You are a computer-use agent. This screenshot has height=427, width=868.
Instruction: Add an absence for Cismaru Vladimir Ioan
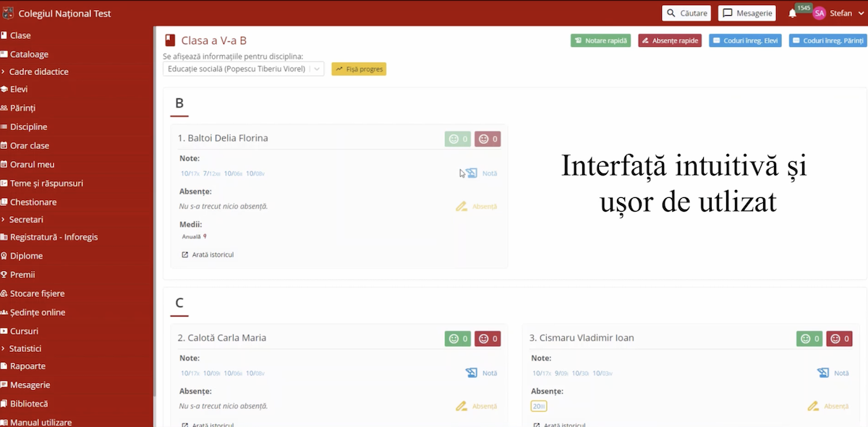tap(828, 406)
